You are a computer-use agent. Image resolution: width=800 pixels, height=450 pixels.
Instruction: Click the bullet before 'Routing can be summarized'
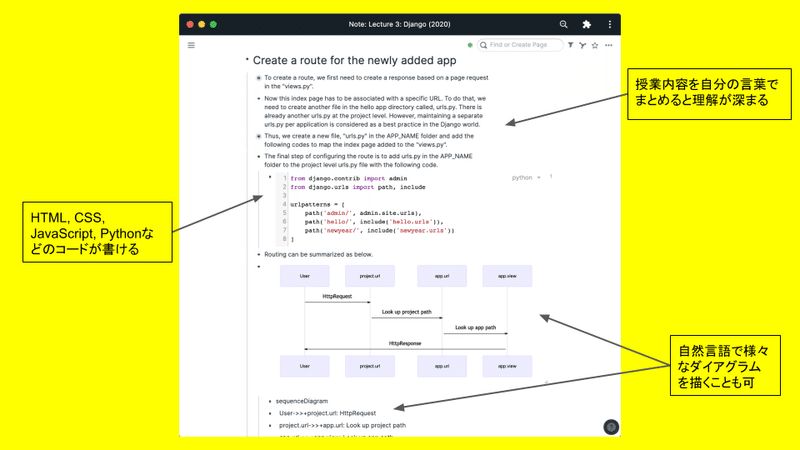259,254
